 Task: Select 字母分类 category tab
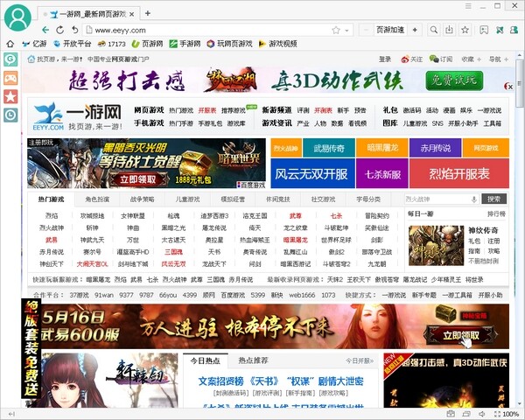(x=368, y=199)
